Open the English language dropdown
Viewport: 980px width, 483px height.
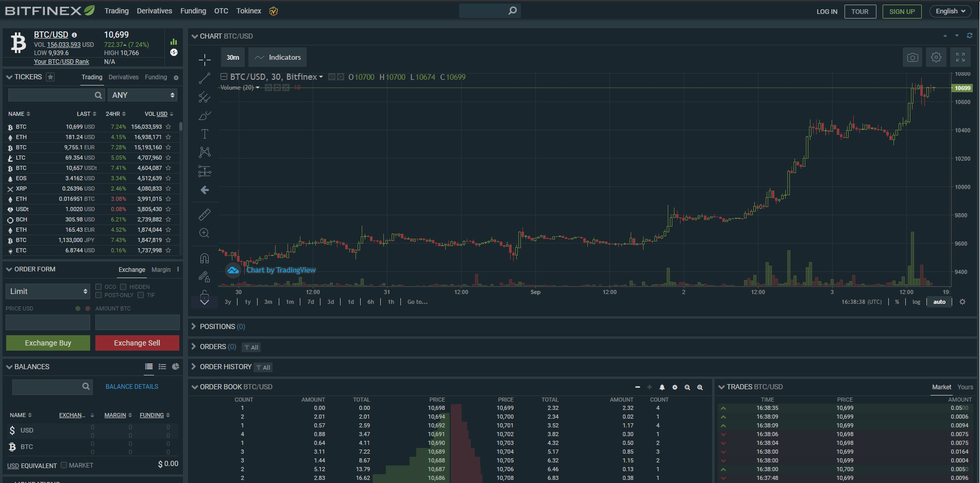[951, 11]
